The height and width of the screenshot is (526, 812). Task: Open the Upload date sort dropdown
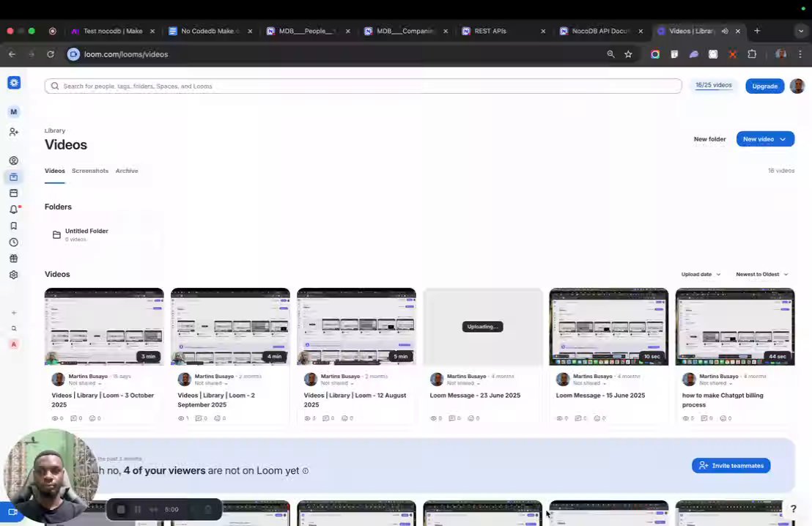click(701, 275)
